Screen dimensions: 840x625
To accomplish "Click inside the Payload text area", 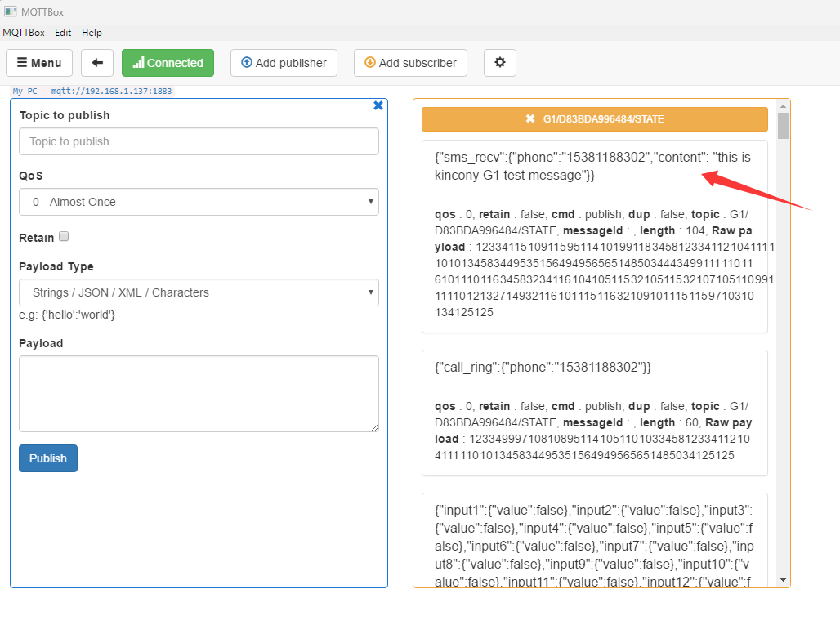I will click(199, 393).
